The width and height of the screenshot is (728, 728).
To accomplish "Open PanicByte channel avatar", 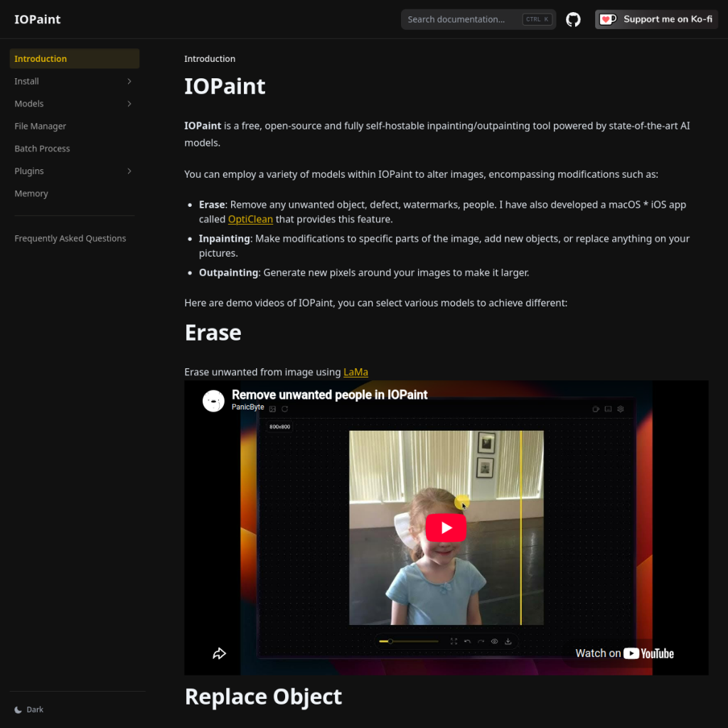I will [213, 401].
